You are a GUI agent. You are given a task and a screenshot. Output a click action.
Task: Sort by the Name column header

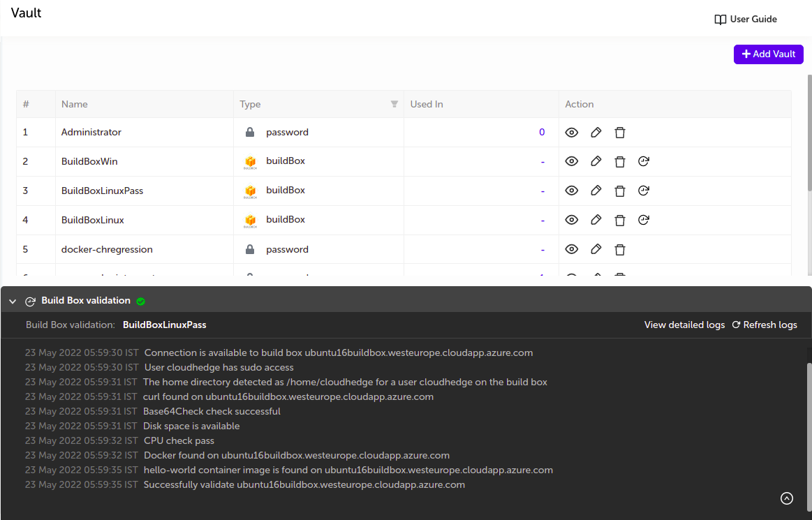[75, 104]
